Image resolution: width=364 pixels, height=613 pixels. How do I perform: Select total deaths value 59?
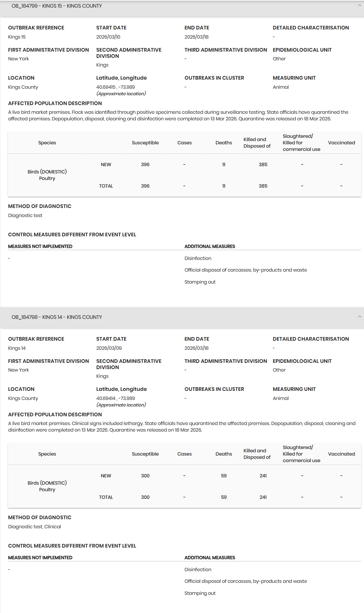coord(224,497)
